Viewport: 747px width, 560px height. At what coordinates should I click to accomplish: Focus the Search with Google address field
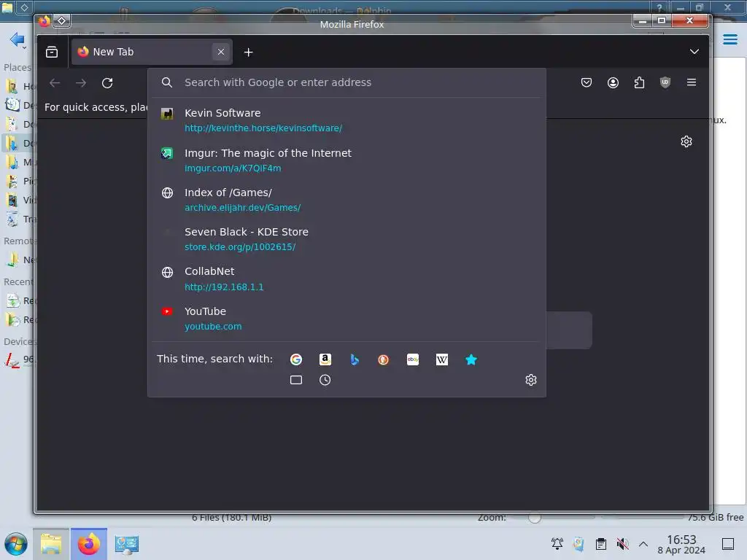pyautogui.click(x=347, y=82)
